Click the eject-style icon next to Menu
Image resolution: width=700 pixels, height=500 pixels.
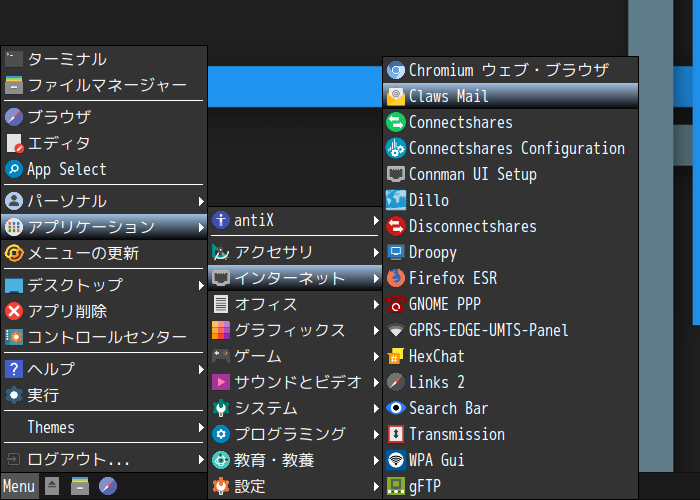[x=52, y=486]
